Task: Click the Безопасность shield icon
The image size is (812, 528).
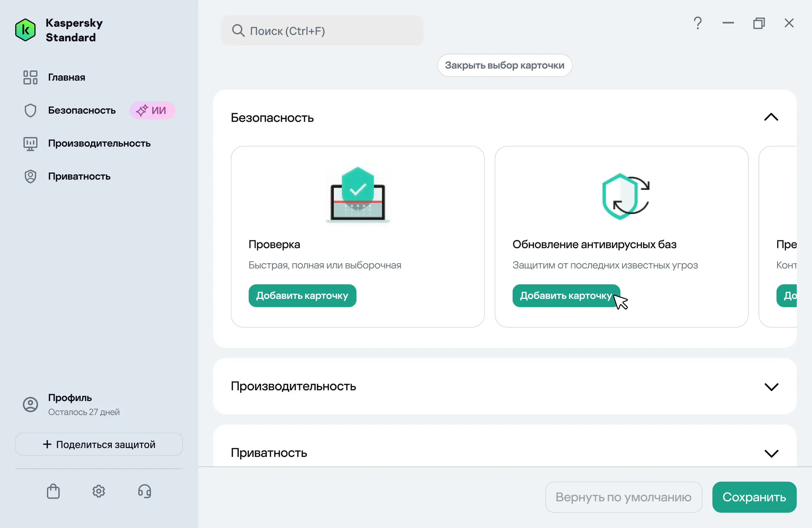Action: (x=30, y=111)
